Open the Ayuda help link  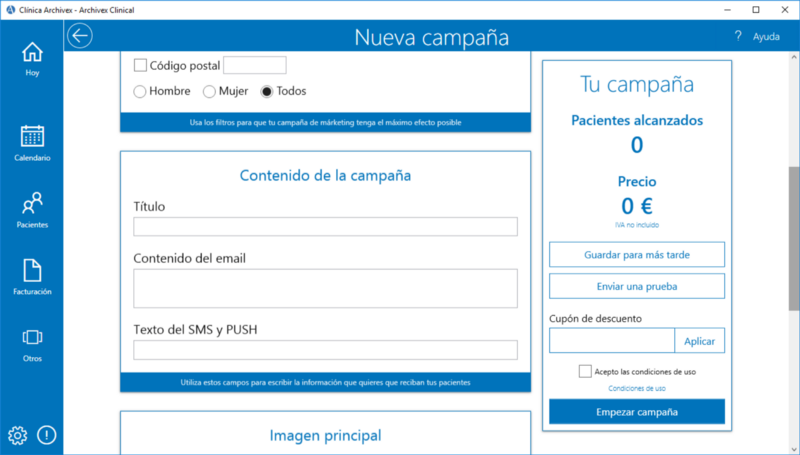pos(766,37)
